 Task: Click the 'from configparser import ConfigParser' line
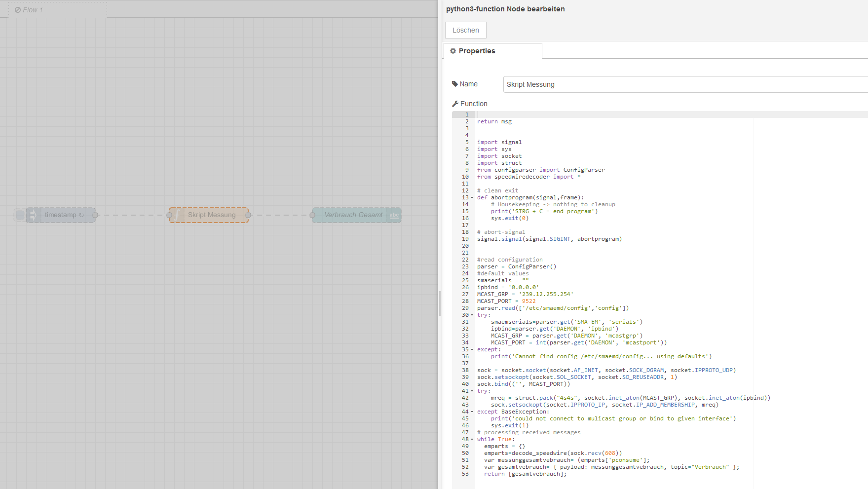[x=541, y=170]
